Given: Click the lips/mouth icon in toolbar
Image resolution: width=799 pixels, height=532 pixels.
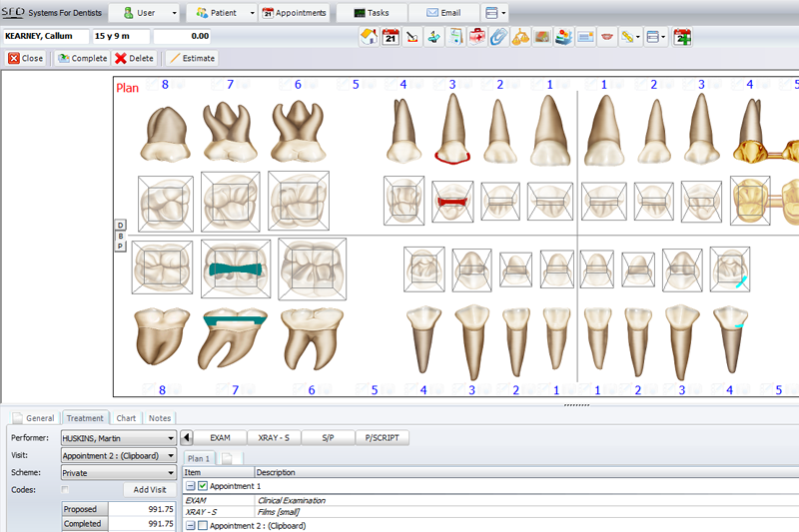Looking at the screenshot, I should (x=607, y=37).
